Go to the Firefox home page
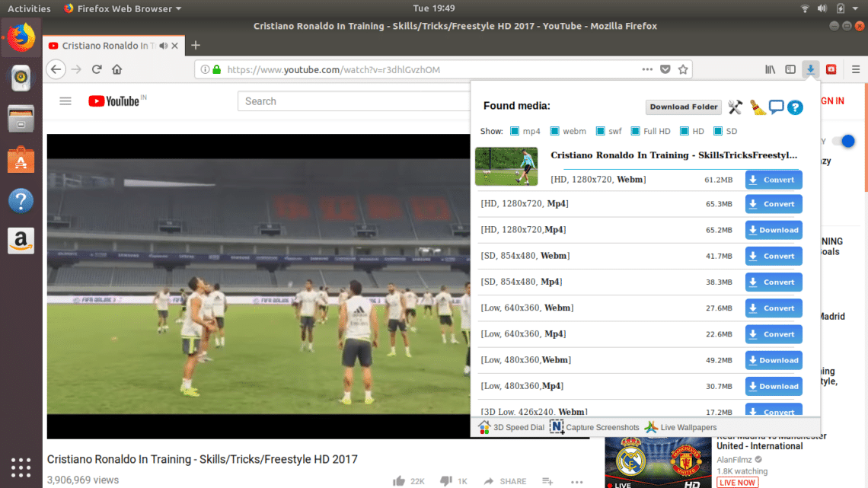 pos(116,69)
